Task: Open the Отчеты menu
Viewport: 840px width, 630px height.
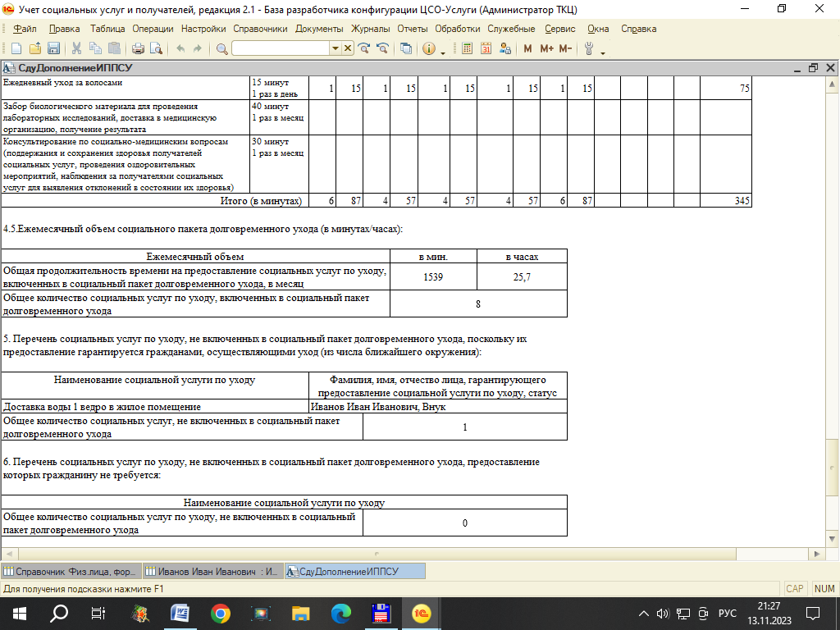Action: tap(412, 29)
